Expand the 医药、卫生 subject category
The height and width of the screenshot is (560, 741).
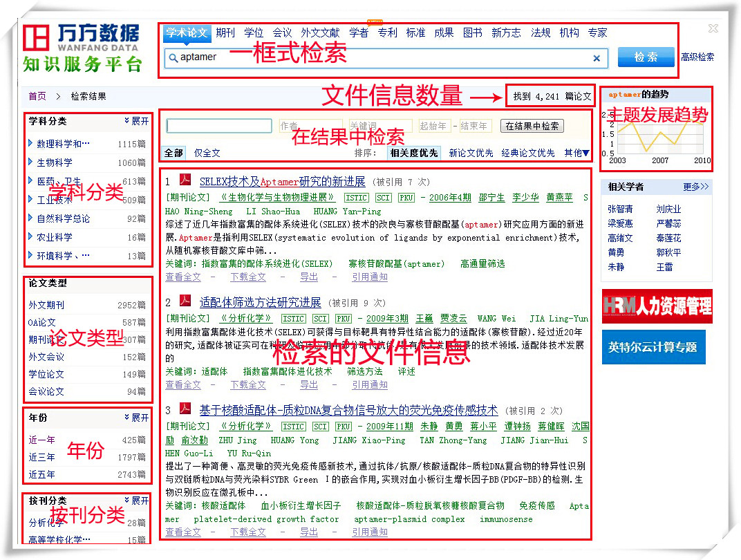coord(30,180)
